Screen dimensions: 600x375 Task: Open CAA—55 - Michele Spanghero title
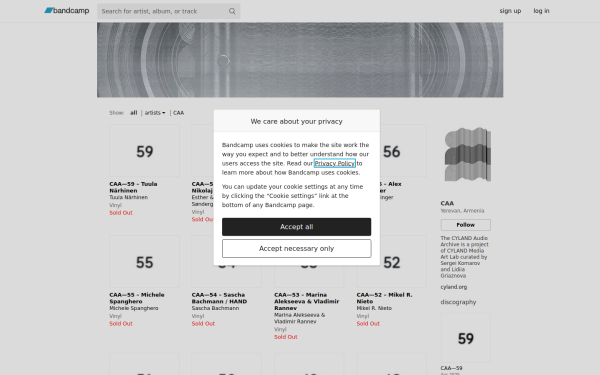coord(137,298)
